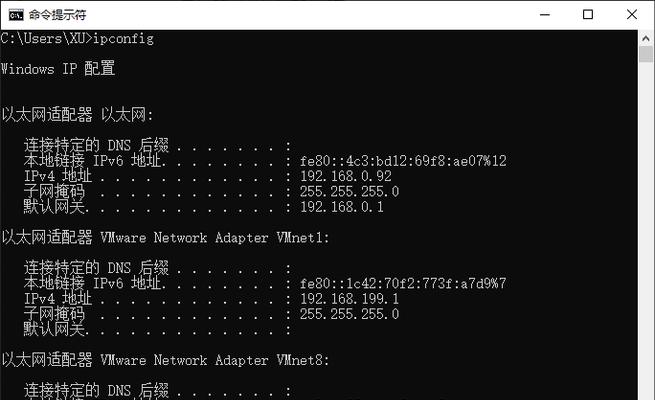The width and height of the screenshot is (655, 400).
Task: Click the VMnet1 IPv4 address 192.168.199.1
Action: [x=349, y=299]
